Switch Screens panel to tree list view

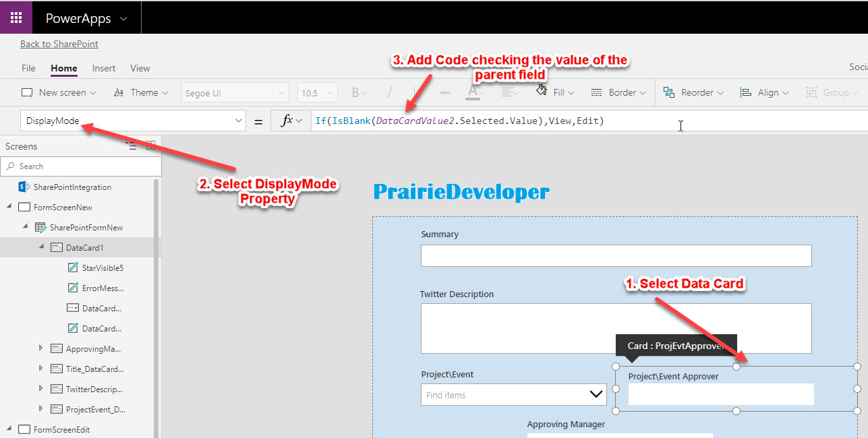tap(132, 146)
